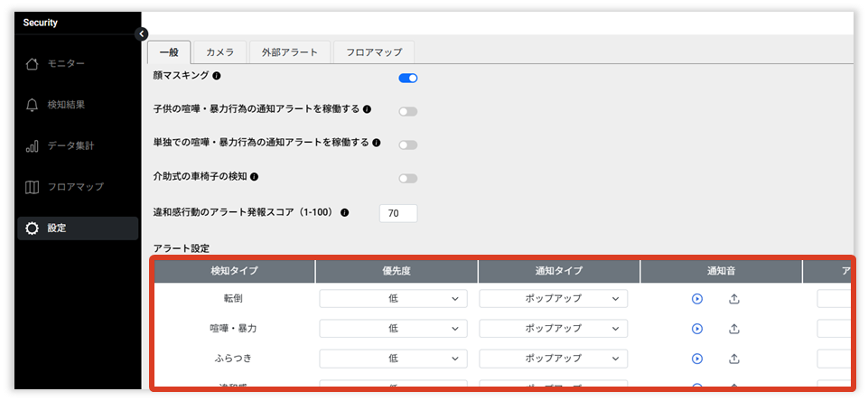This screenshot has width=868, height=401.
Task: Open 優先度 dropdown for ふらつき
Action: click(393, 359)
